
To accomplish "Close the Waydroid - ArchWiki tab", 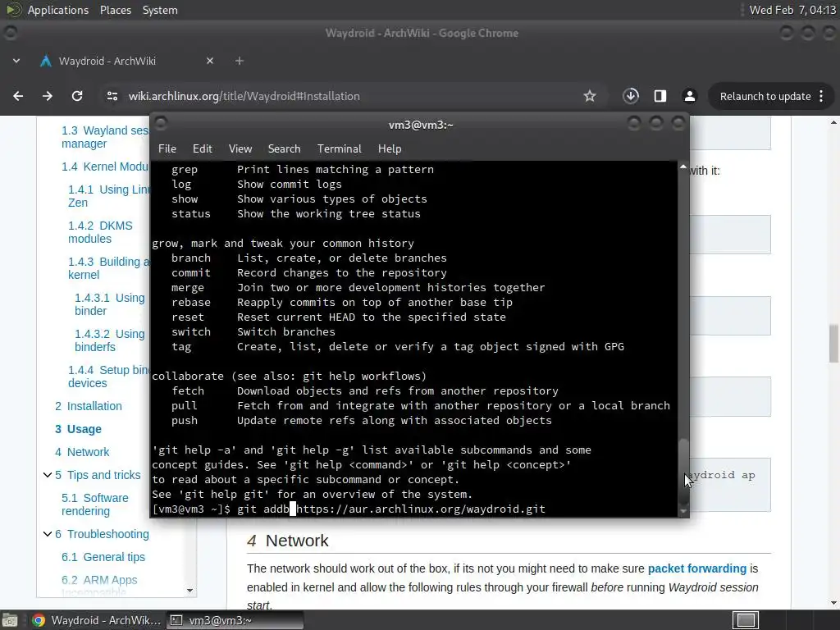I will [210, 61].
